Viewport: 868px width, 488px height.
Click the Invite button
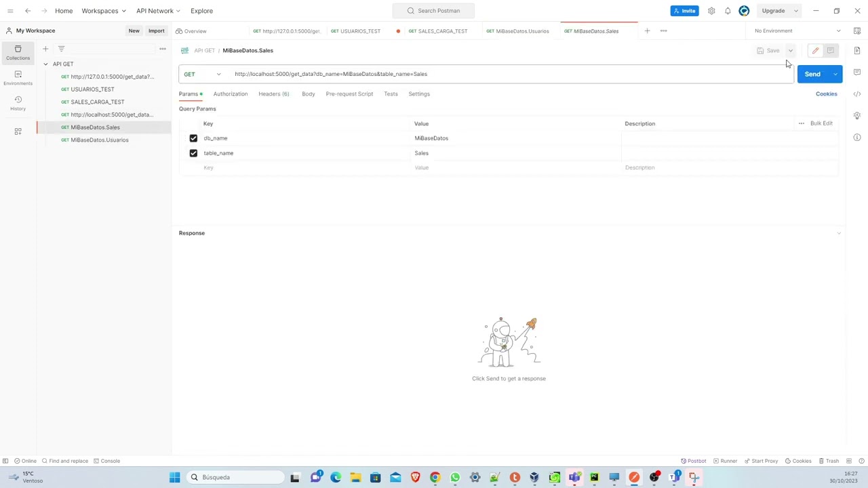[684, 11]
